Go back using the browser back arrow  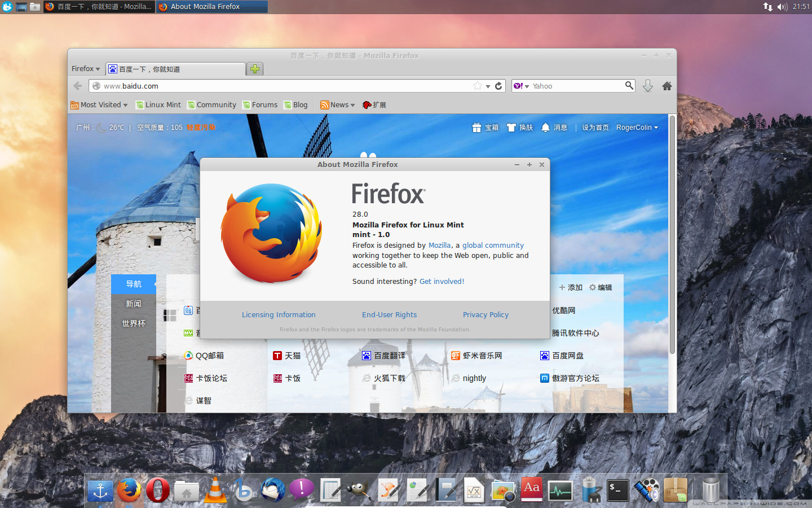click(78, 86)
